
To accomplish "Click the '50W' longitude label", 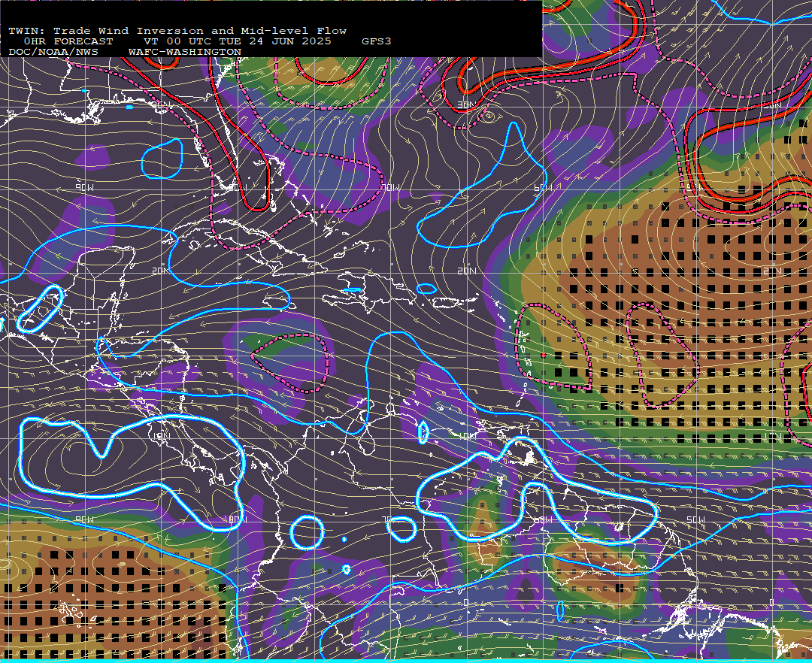I will pos(695,519).
